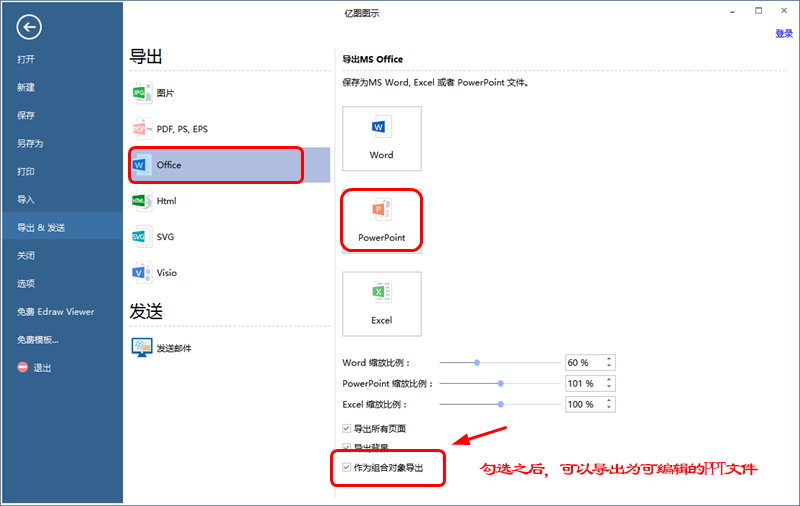
Task: Open the 打开 menu item
Action: [x=26, y=59]
